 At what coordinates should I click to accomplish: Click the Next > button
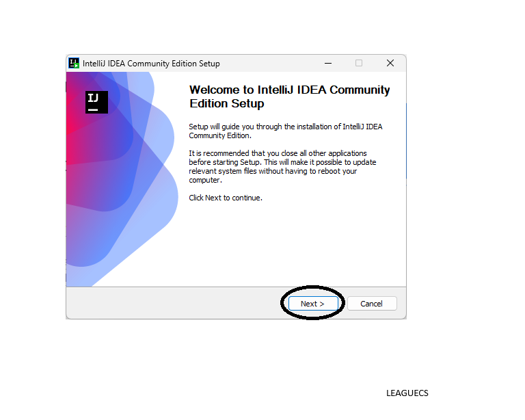[313, 304]
